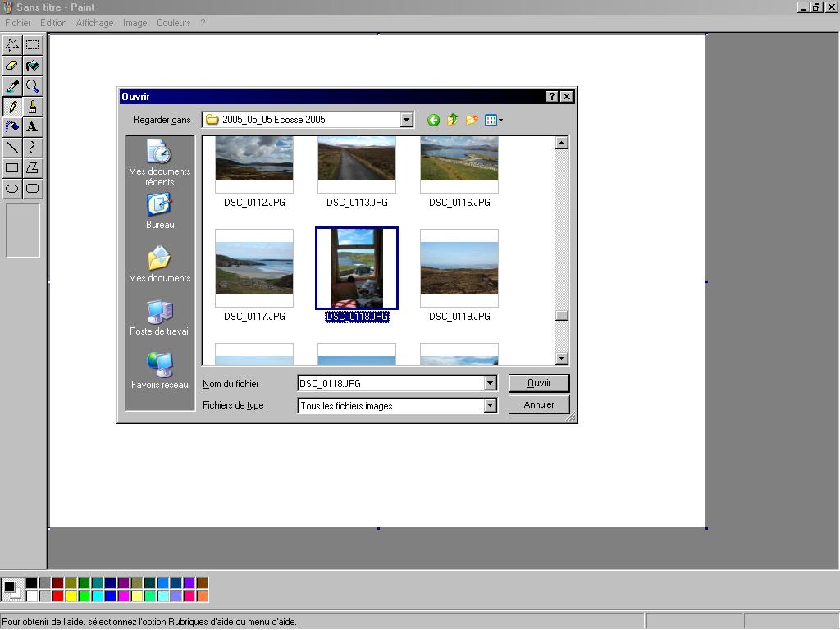Open Mes documents récents location
840x630 pixels.
click(159, 162)
